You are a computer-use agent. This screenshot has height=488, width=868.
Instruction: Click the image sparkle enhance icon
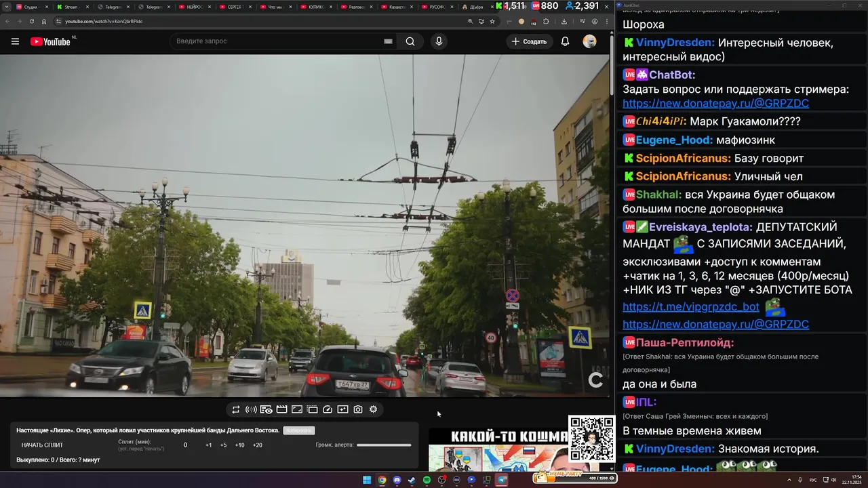coord(342,409)
